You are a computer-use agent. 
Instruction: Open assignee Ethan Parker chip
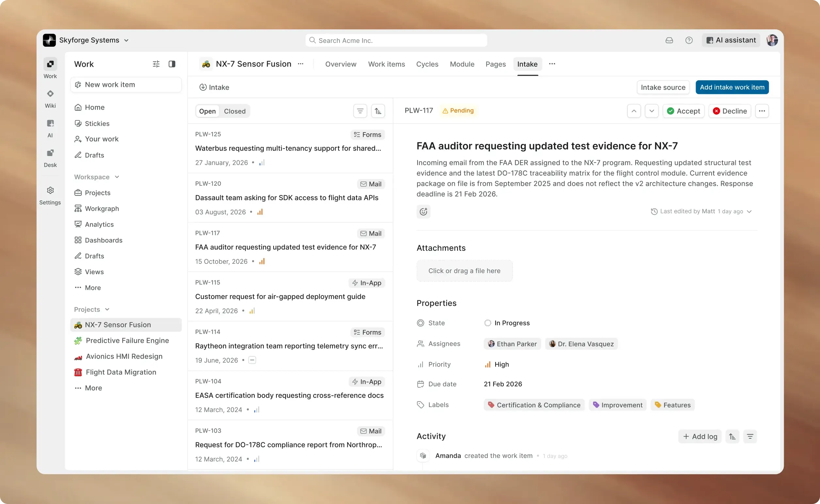tap(512, 344)
